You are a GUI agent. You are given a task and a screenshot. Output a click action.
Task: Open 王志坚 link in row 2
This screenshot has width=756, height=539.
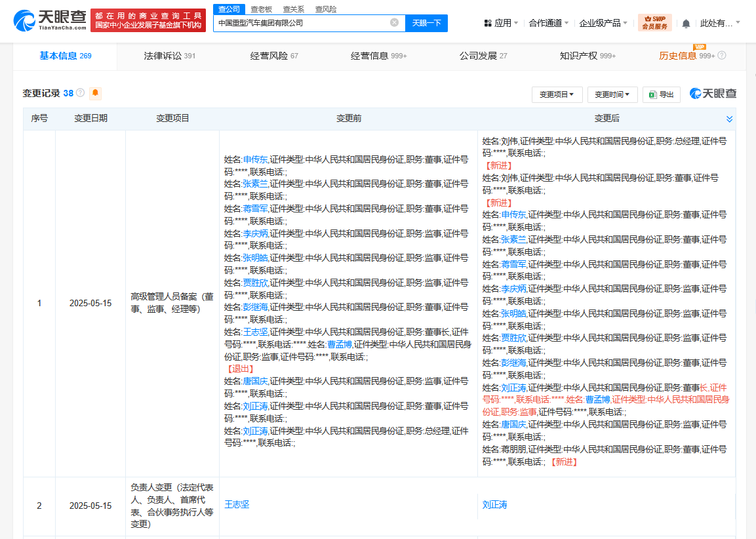click(237, 504)
